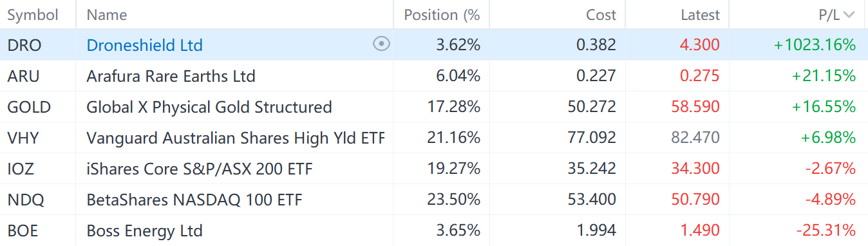
Task: Sort by Name column header
Action: 107,15
